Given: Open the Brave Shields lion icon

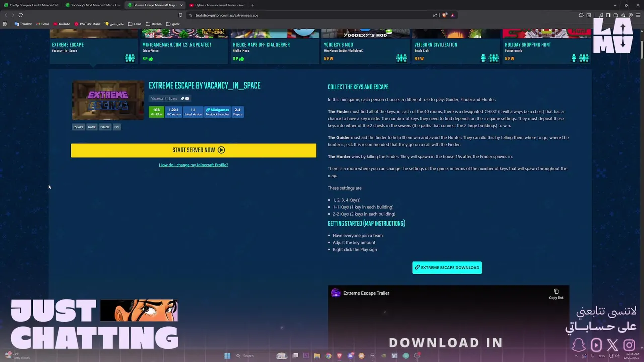Looking at the screenshot, I should (444, 15).
